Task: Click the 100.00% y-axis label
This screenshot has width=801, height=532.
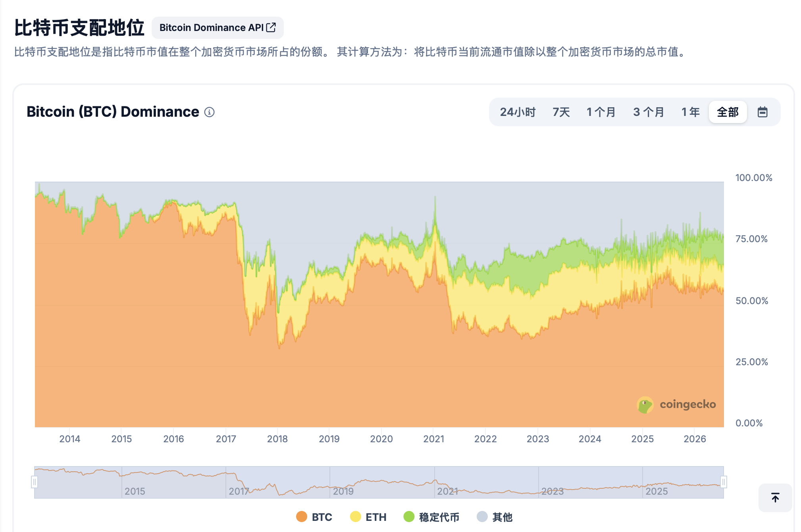Action: (754, 177)
